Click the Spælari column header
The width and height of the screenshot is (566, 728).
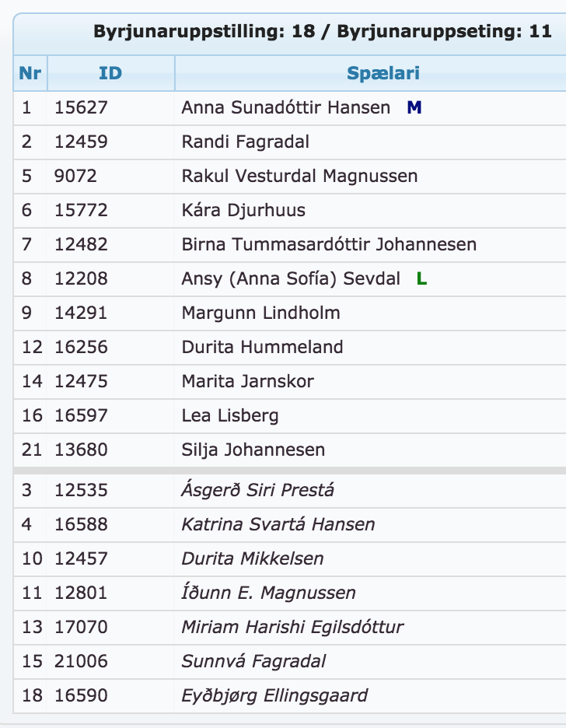tap(383, 73)
